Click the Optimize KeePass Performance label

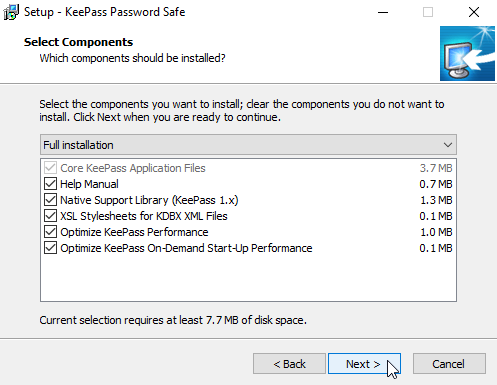134,232
